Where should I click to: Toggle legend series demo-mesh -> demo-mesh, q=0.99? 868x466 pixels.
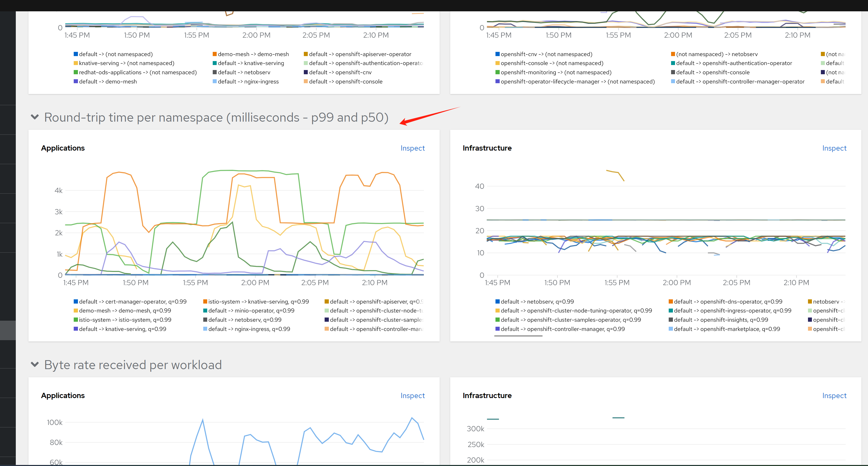coord(125,311)
